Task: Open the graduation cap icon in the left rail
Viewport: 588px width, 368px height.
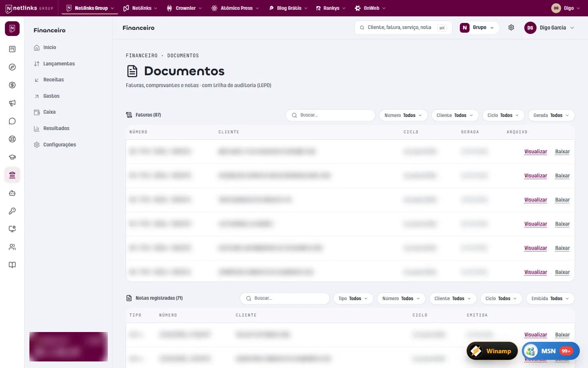Action: tap(12, 157)
